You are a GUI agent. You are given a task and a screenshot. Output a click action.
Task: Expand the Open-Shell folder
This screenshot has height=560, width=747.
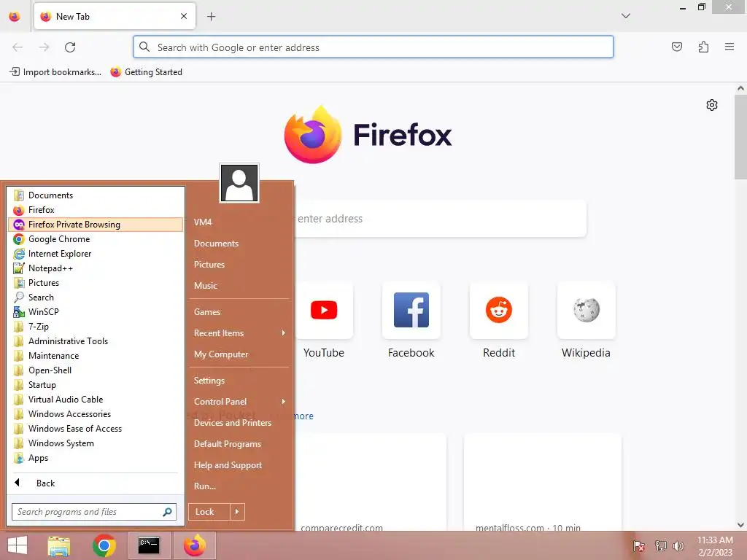[96, 370]
